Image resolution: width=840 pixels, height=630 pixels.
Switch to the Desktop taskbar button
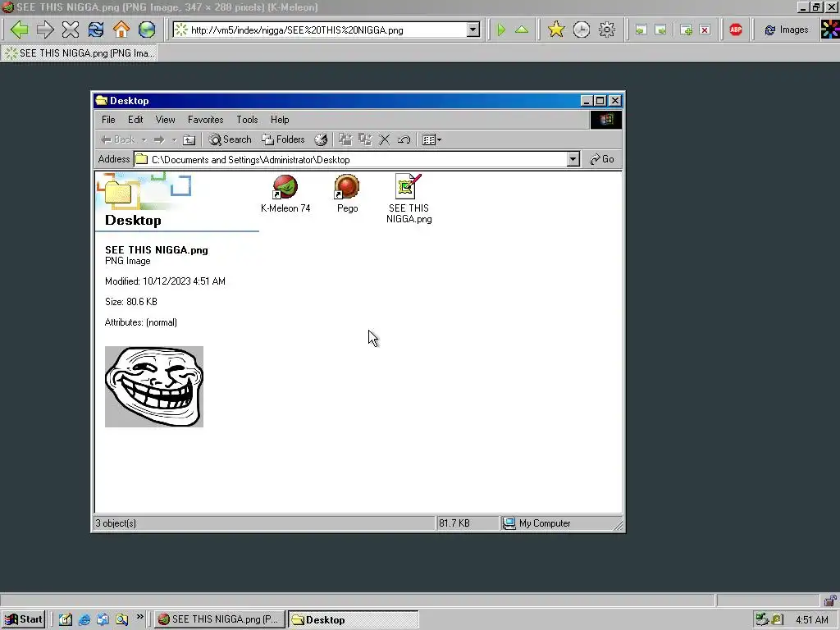(353, 619)
